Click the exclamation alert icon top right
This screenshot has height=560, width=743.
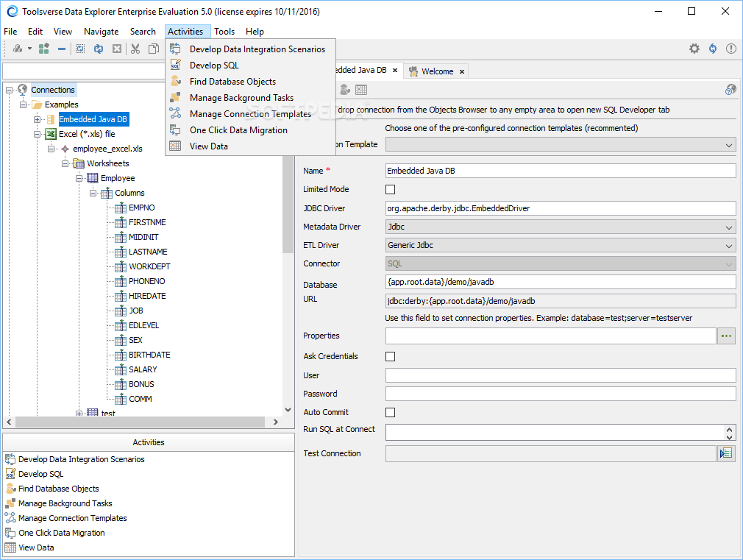(x=731, y=49)
